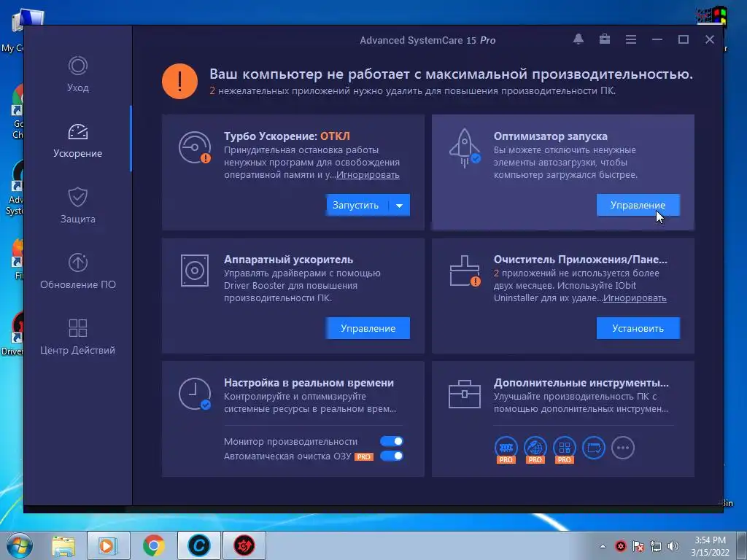747x560 pixels.
Task: Click the App cleaner brush icon
Action: pyautogui.click(x=465, y=271)
